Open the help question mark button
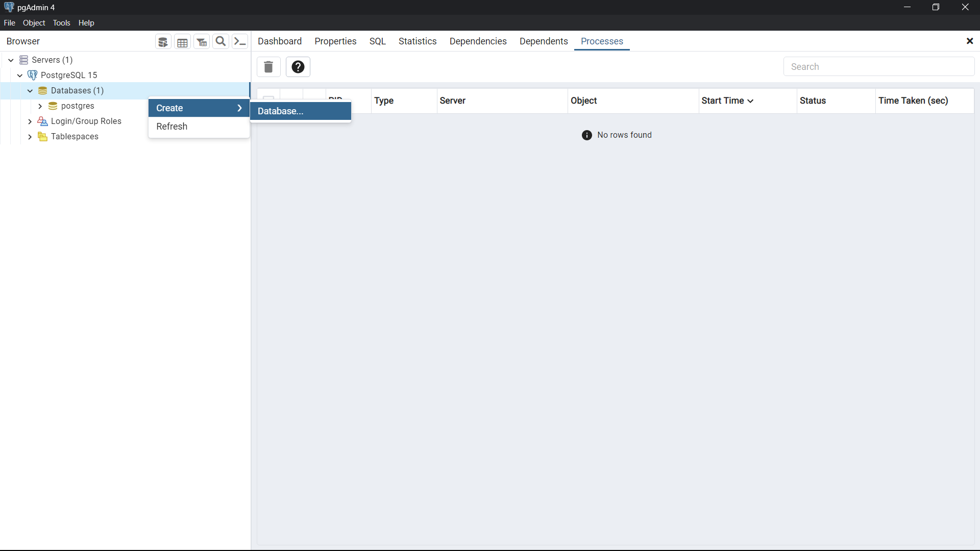 pyautogui.click(x=298, y=67)
